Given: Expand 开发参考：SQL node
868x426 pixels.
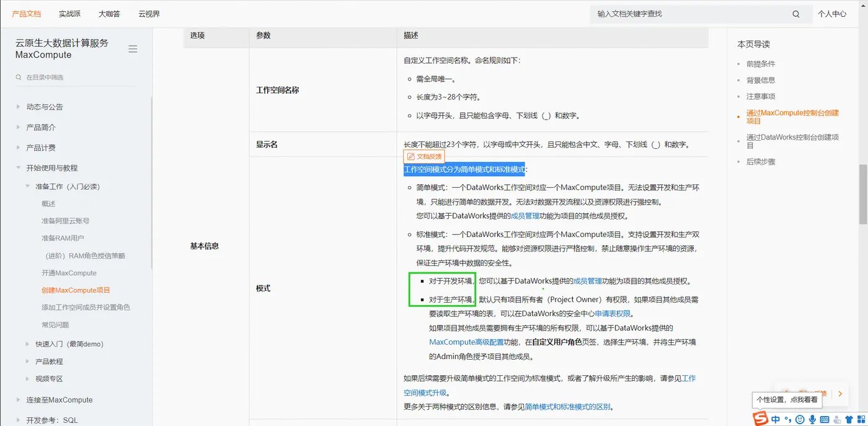Looking at the screenshot, I should pos(19,420).
